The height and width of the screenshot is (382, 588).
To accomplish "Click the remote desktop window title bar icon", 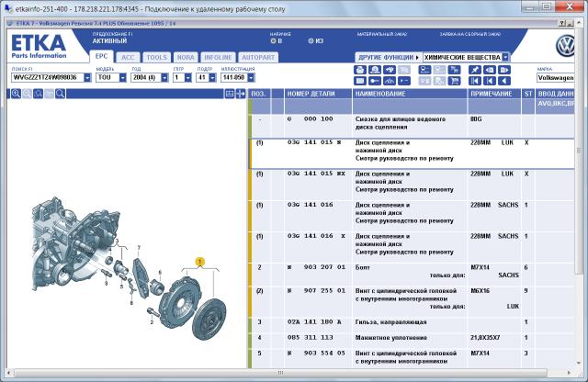I will [8, 8].
